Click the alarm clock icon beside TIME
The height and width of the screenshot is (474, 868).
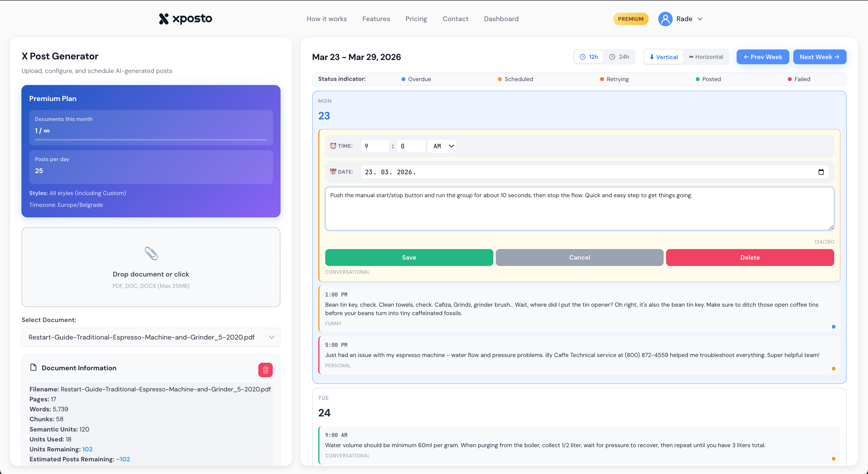[x=333, y=146]
